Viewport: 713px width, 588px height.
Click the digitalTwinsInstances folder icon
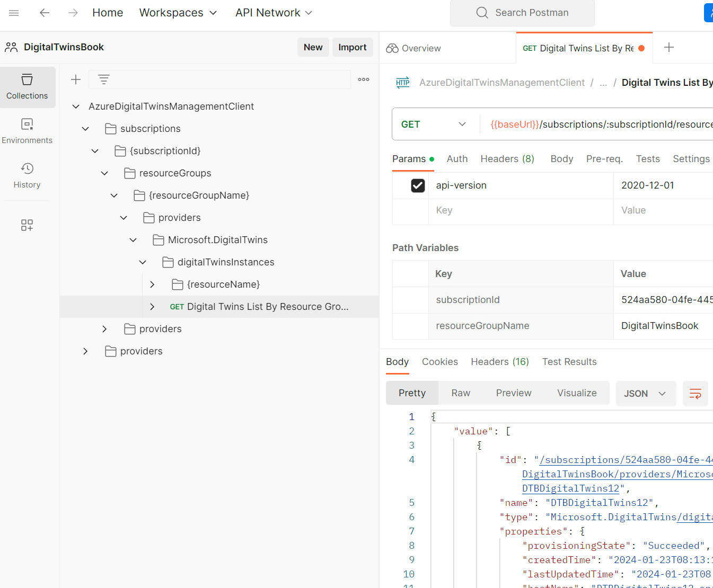(x=168, y=262)
